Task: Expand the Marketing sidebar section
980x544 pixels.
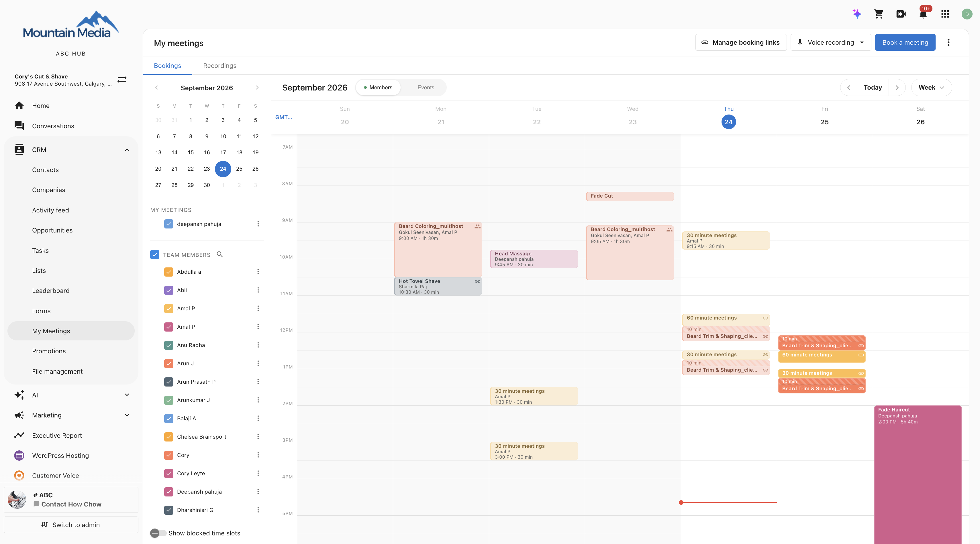Action: (127, 415)
